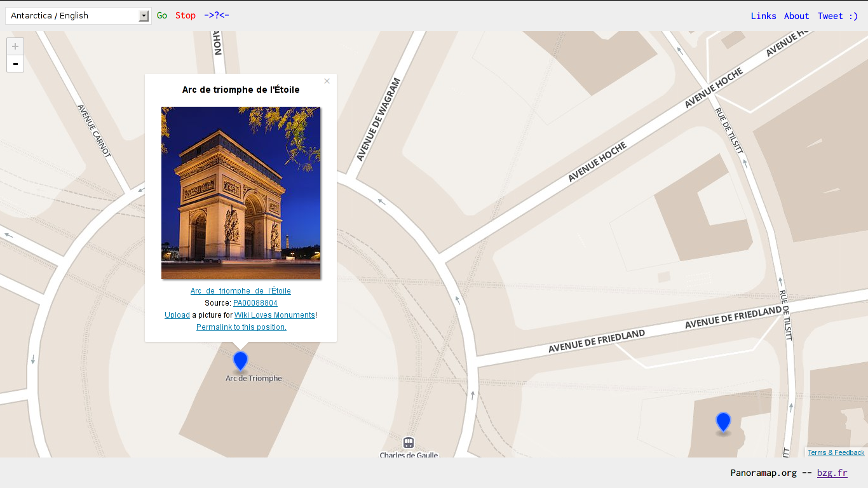
Task: Open the bzg.fr footer link
Action: pyautogui.click(x=832, y=473)
